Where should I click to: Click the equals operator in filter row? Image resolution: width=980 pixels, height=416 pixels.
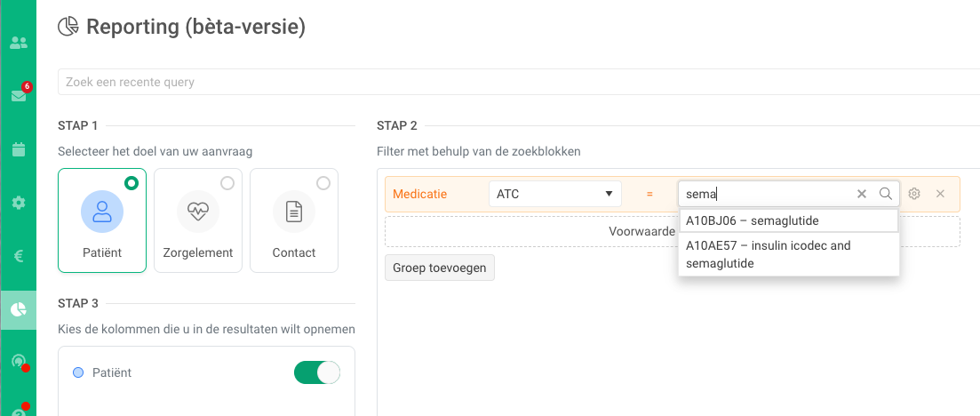[649, 194]
